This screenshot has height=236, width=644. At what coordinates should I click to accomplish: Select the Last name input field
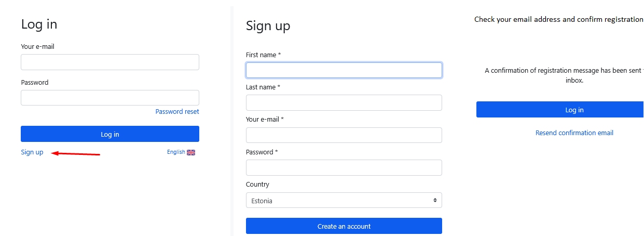(x=344, y=103)
